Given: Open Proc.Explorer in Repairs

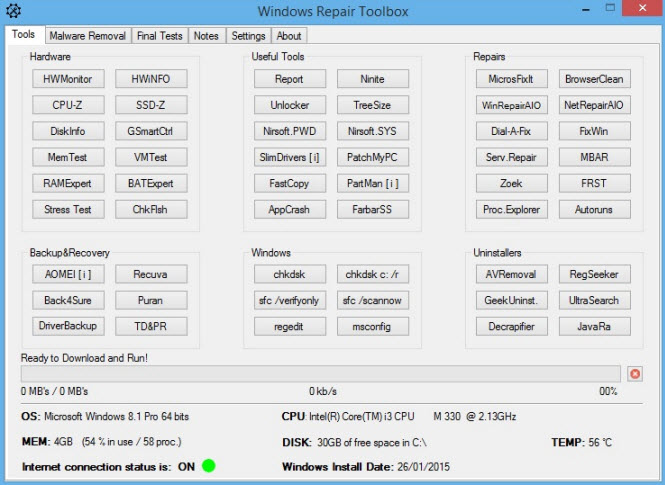Looking at the screenshot, I should pyautogui.click(x=511, y=209).
